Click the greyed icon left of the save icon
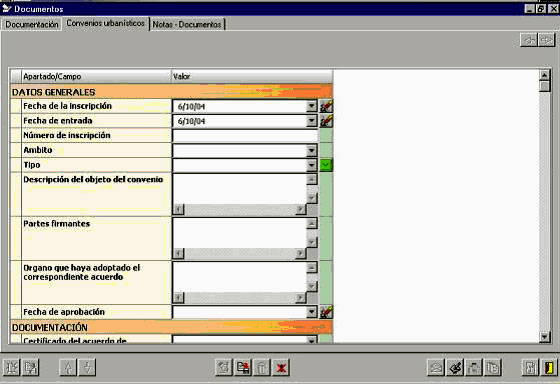The height and width of the screenshot is (384, 560). click(224, 367)
